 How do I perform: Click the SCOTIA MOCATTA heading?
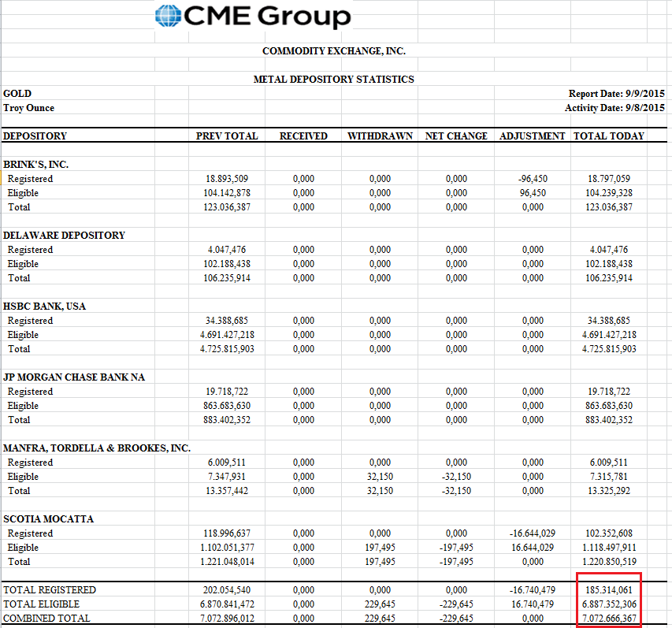(x=48, y=519)
